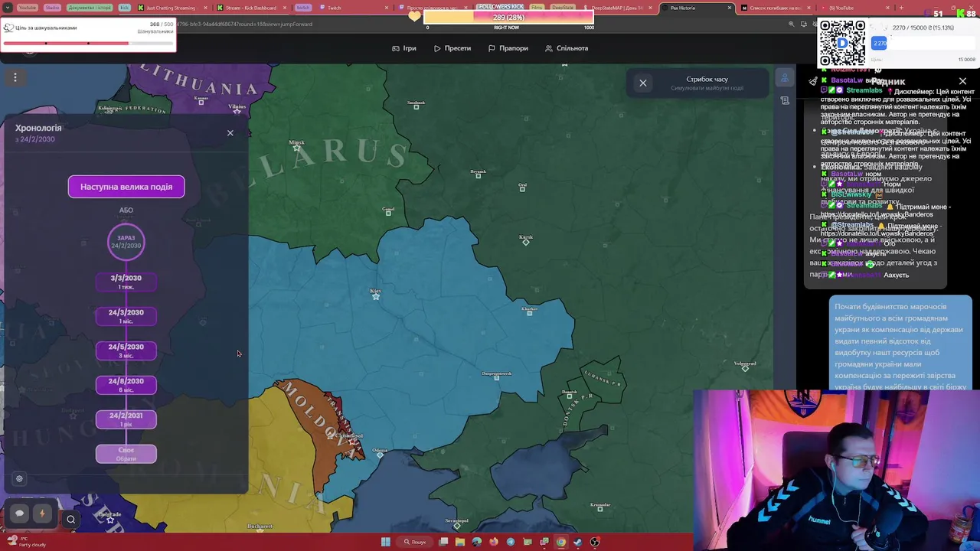Select the Odessa city marker
This screenshot has width=980, height=551.
click(x=380, y=455)
